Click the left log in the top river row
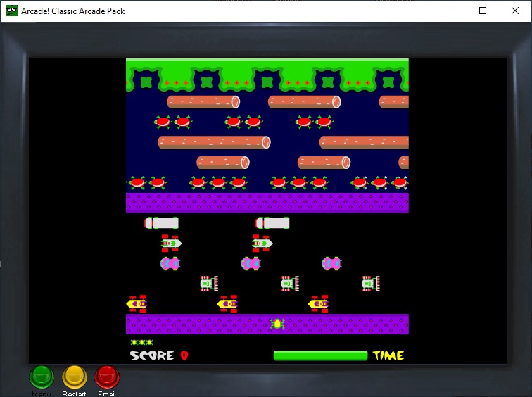532x397 pixels. (203, 102)
